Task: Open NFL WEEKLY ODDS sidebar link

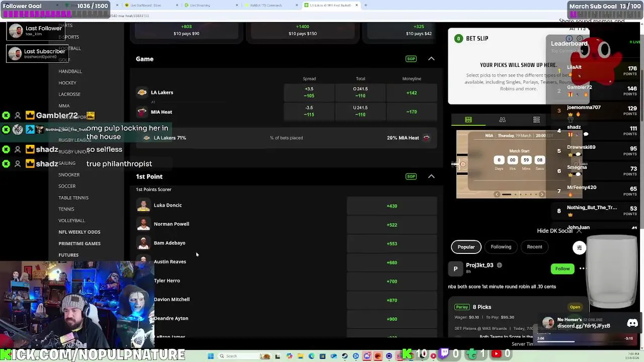Action: pyautogui.click(x=79, y=232)
